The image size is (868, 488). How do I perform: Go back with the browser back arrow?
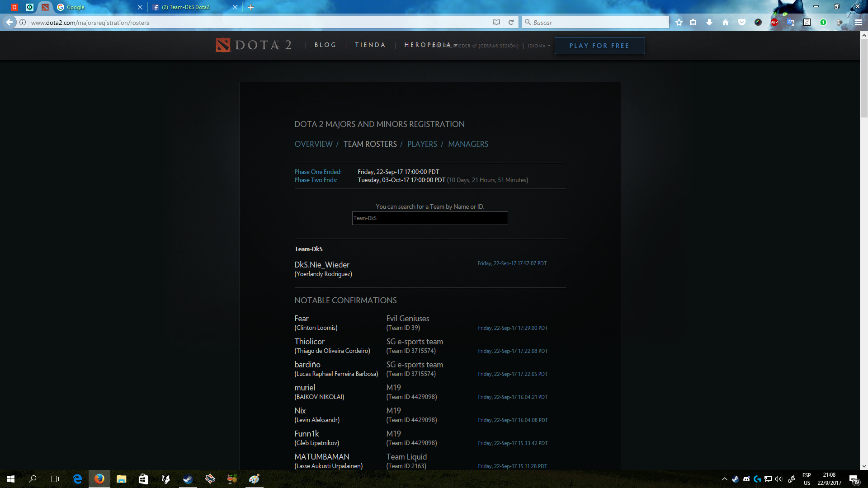pos(9,22)
